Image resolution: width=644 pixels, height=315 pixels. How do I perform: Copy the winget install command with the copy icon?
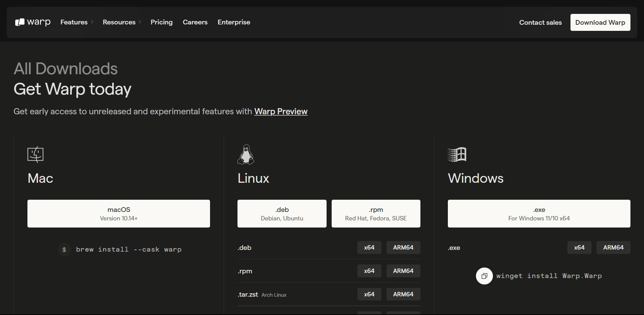(484, 276)
